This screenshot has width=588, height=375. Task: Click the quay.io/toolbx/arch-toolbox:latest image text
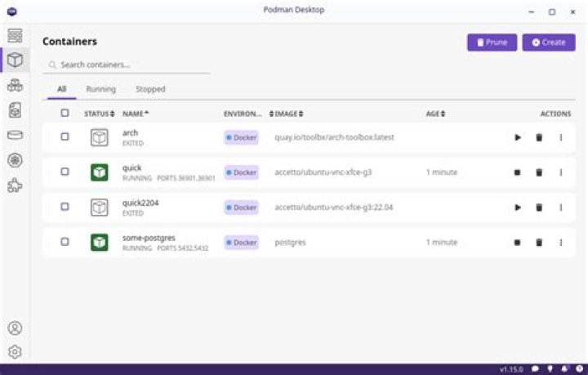click(x=335, y=137)
